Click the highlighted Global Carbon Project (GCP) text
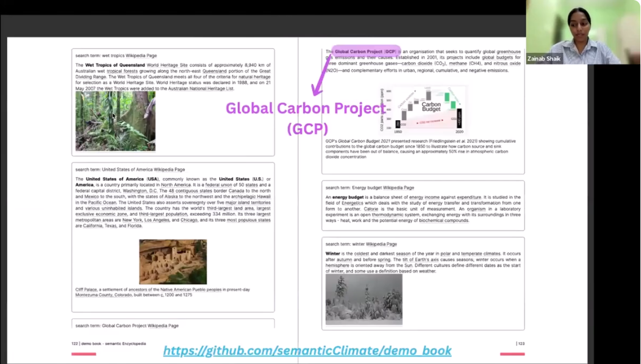Image resolution: width=641 pixels, height=364 pixels. [364, 52]
